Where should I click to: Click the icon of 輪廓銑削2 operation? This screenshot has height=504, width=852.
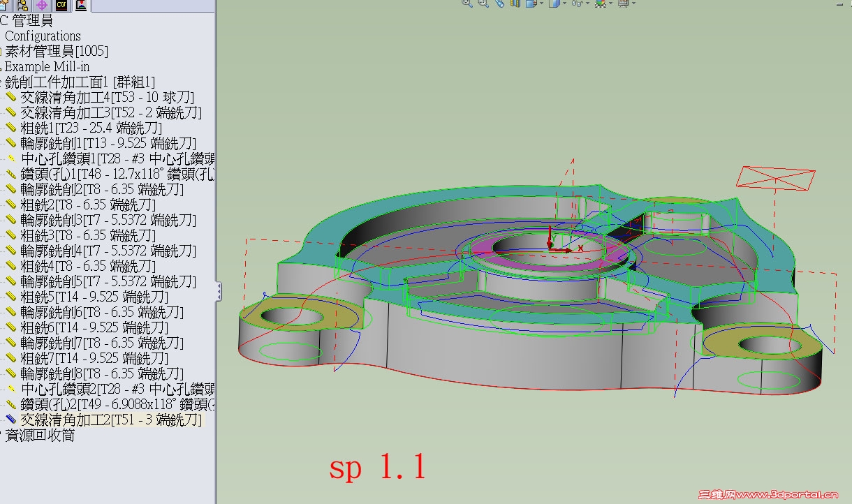pos(11,189)
